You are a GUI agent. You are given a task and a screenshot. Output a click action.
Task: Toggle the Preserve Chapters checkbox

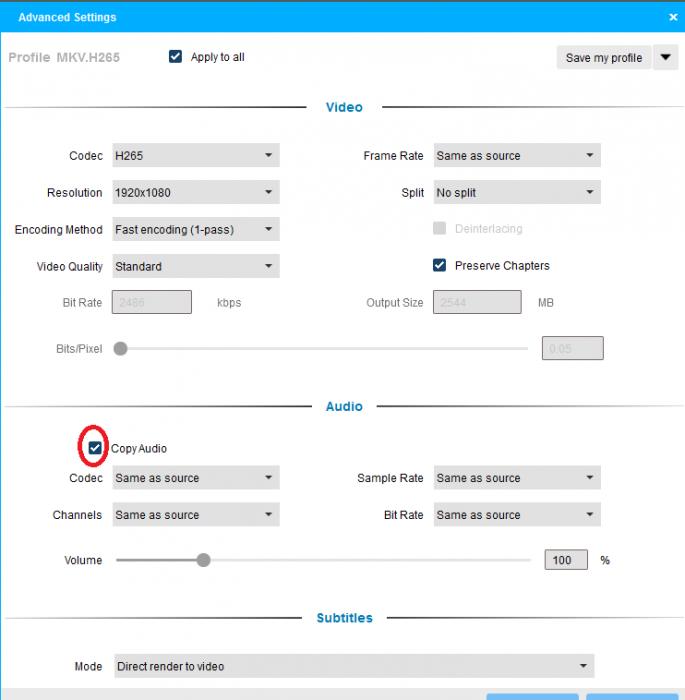click(x=439, y=266)
